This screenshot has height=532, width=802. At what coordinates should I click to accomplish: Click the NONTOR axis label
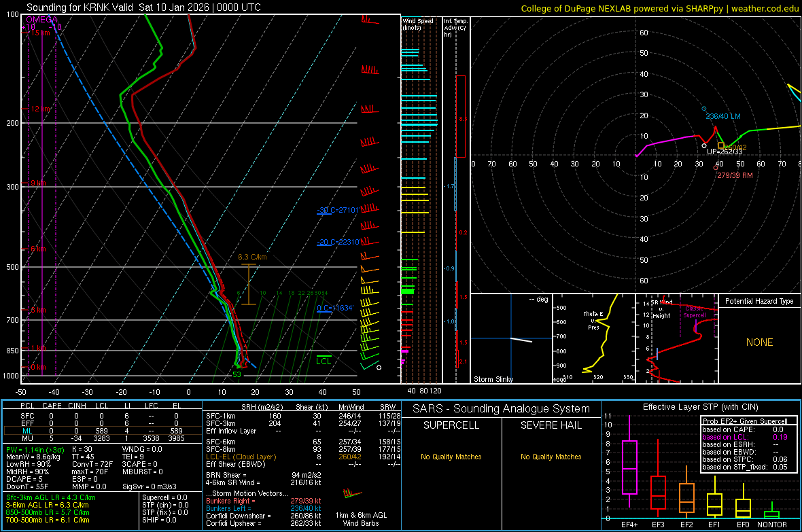pos(772,525)
